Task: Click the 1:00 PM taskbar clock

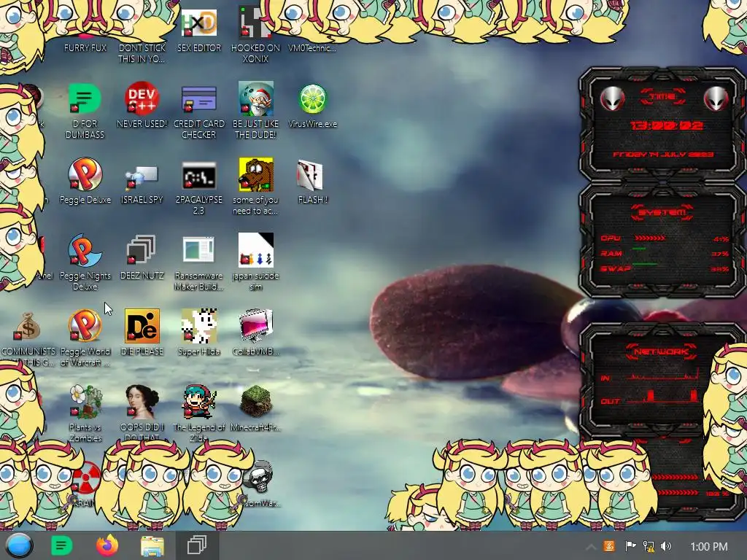Action: 709,547
